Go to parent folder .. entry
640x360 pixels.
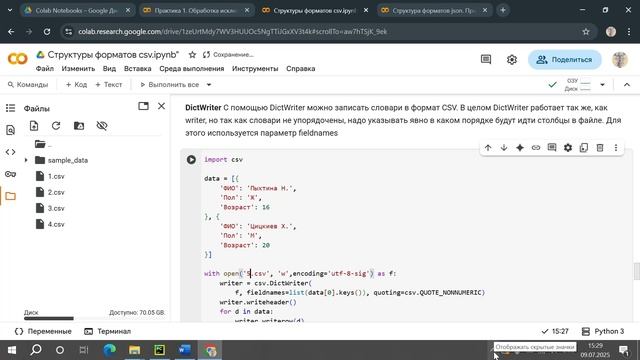coord(43,144)
